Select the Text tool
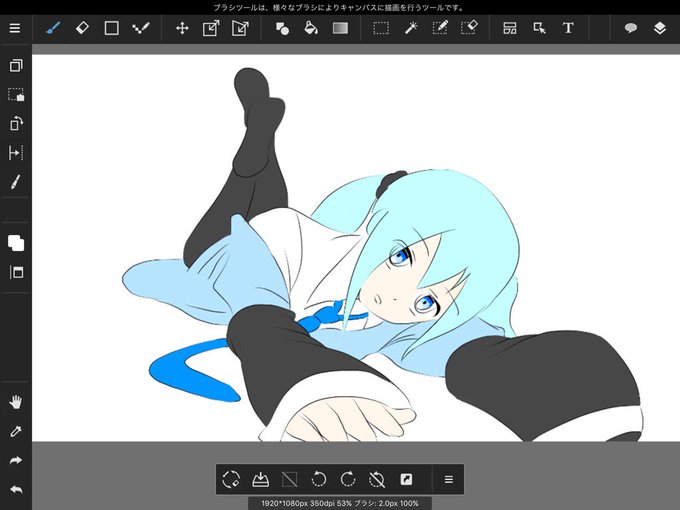Viewport: 680px width, 510px height. click(x=568, y=28)
